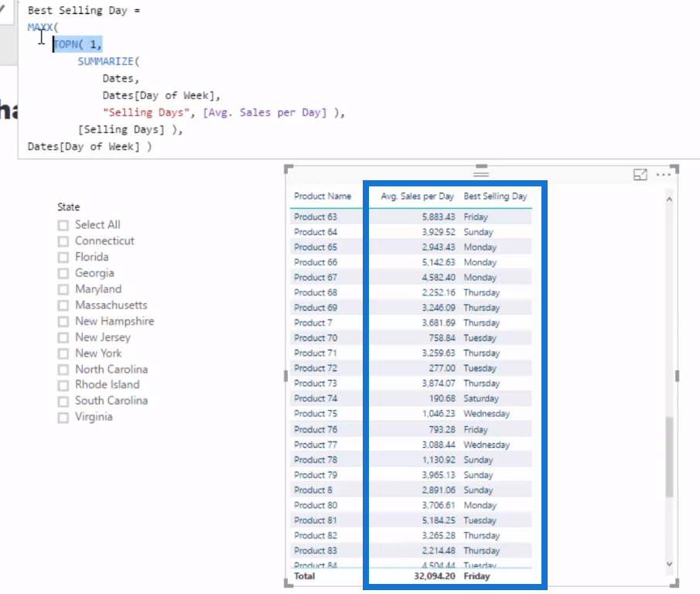This screenshot has width=700, height=594.
Task: Select Product 78 in table
Action: [x=315, y=460]
